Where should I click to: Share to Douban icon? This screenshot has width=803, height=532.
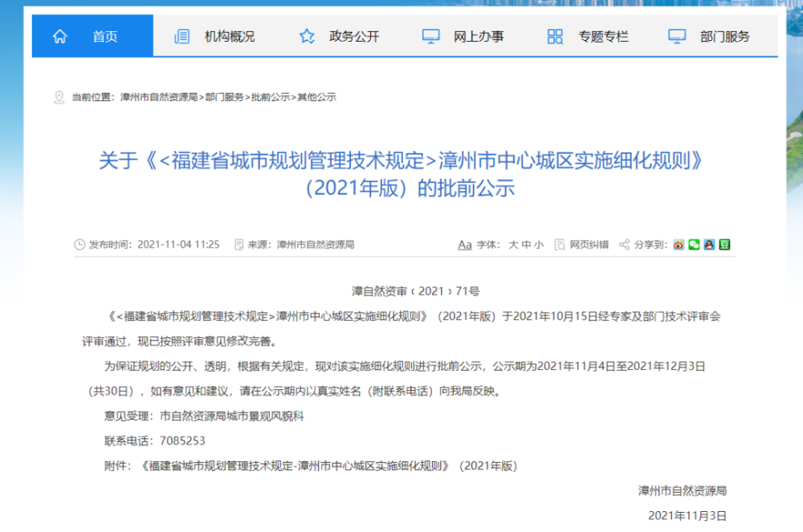click(x=724, y=245)
